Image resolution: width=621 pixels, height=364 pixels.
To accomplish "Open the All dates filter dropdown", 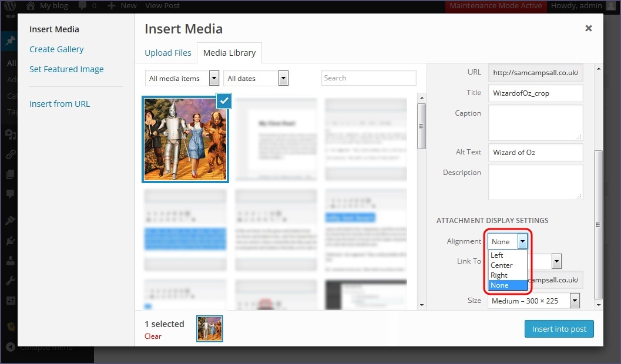I will [x=256, y=78].
